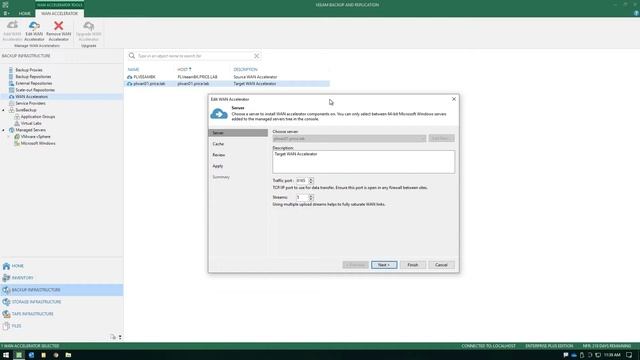Click the Add WAN Accelerator ribbon icon

12,26
